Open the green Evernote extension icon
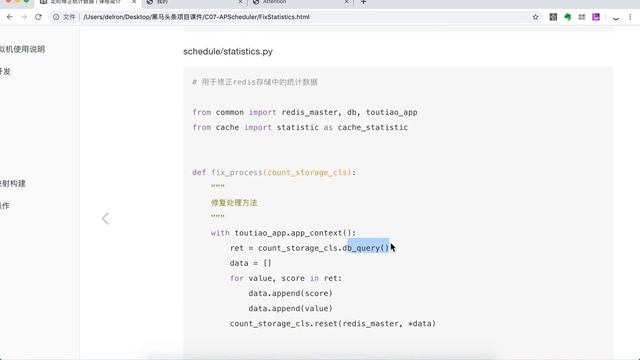The image size is (640, 360). coord(567,17)
